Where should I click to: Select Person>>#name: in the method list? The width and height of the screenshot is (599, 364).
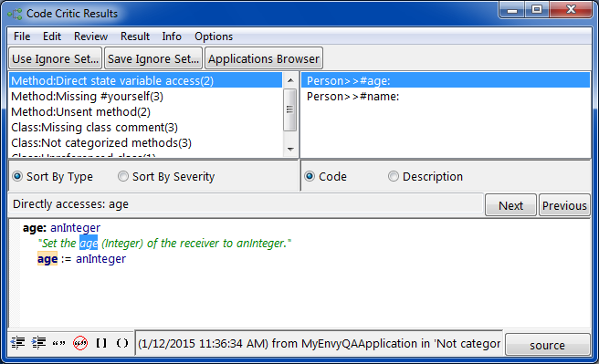[446, 96]
